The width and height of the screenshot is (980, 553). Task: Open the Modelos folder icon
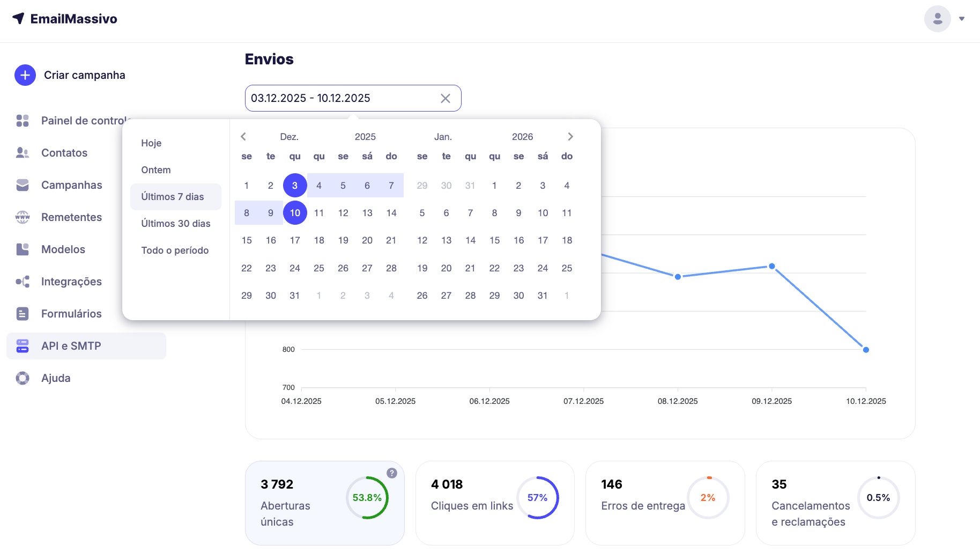23,249
